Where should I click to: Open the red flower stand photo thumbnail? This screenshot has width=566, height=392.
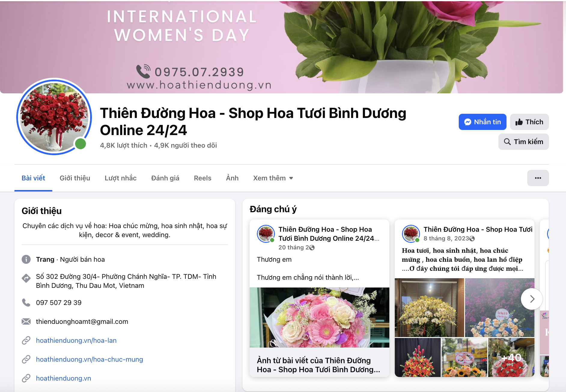point(418,357)
